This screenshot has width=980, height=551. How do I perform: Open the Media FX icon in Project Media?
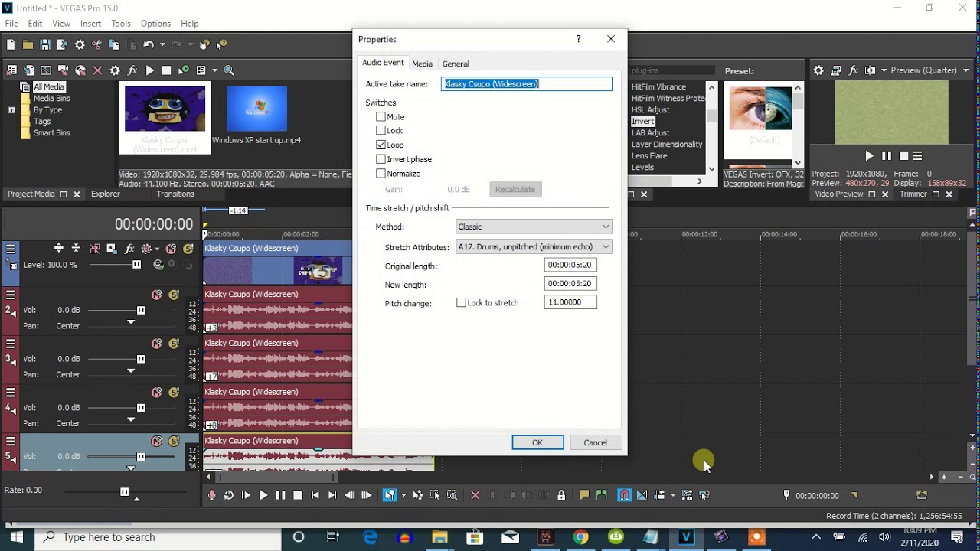132,70
